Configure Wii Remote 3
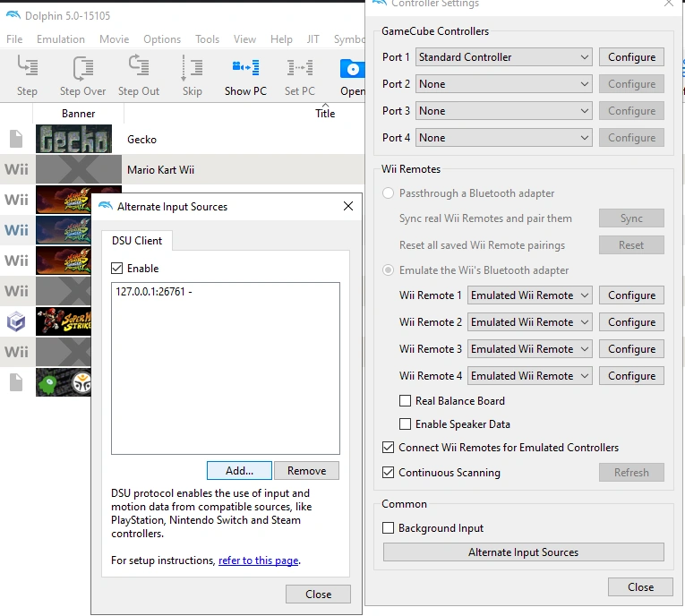Screen dimensions: 685x616 pyautogui.click(x=631, y=349)
